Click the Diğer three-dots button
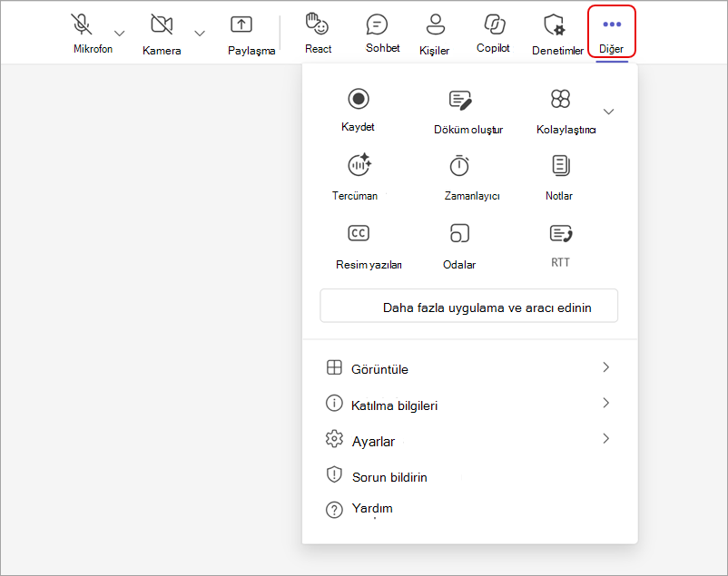 tap(612, 31)
